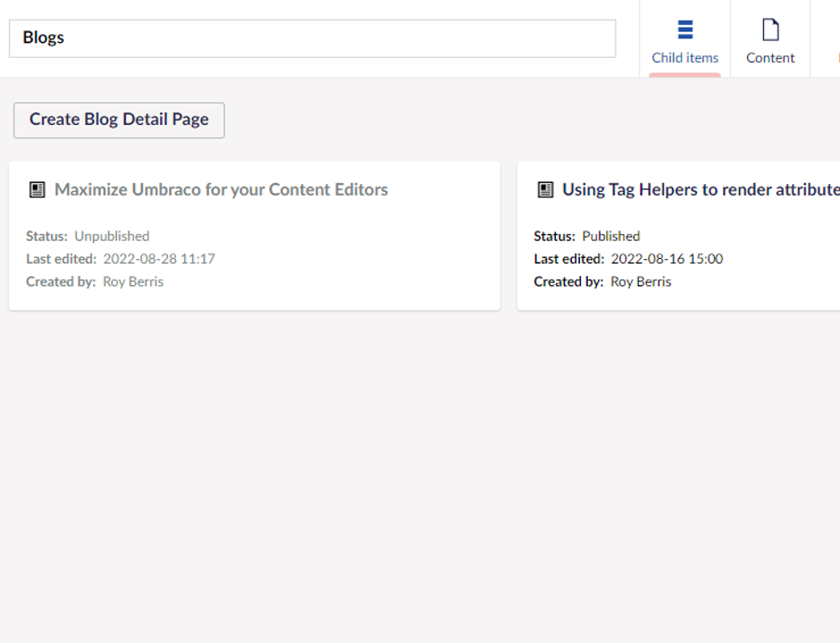Viewport: 840px width, 643px height.
Task: Click the article icon beside Using Tag Helpers
Action: (545, 189)
